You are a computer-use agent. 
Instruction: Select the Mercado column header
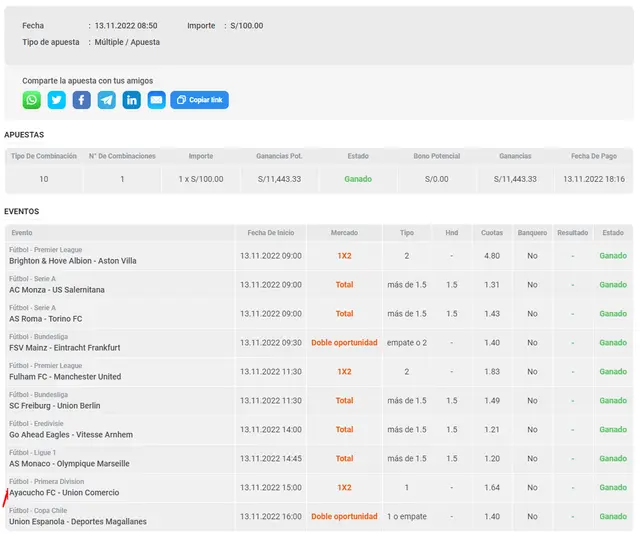click(344, 233)
